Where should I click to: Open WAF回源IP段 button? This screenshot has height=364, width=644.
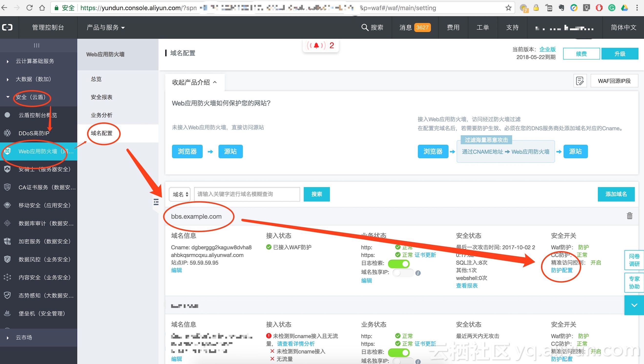coord(614,81)
